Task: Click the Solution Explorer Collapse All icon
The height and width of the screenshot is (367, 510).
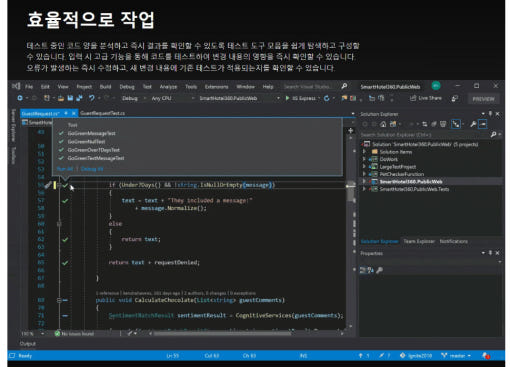Action: pos(434,124)
